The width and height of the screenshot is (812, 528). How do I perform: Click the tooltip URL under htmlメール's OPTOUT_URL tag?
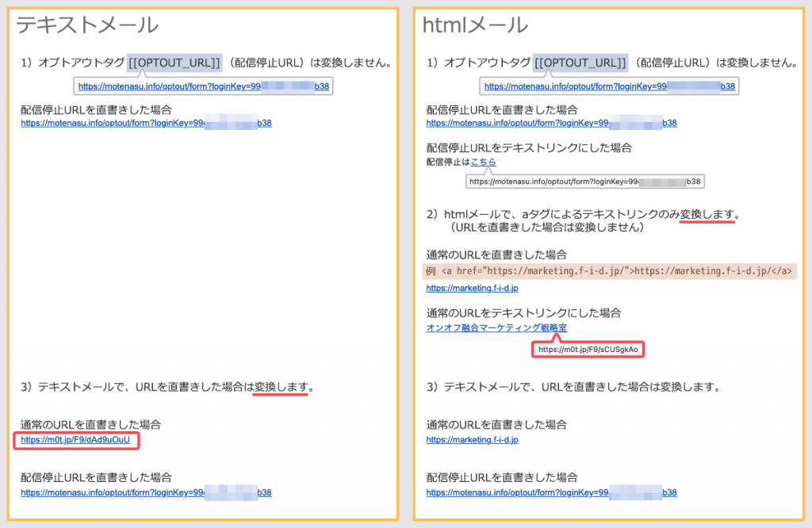[610, 86]
